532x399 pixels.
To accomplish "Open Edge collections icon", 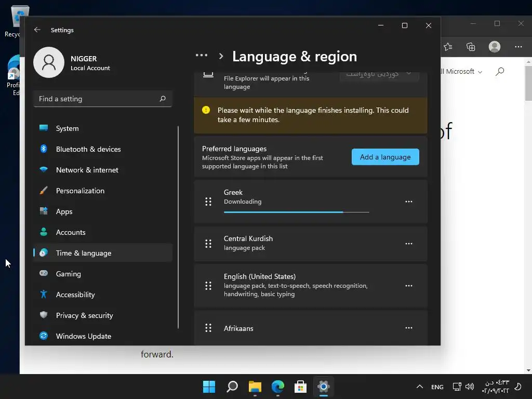I will click(471, 46).
